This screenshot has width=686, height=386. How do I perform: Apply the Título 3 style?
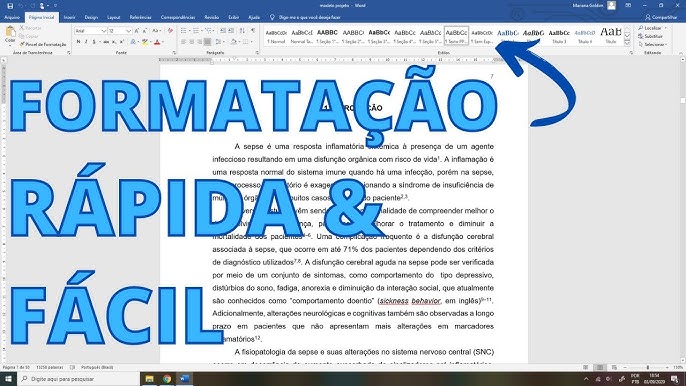click(x=559, y=36)
